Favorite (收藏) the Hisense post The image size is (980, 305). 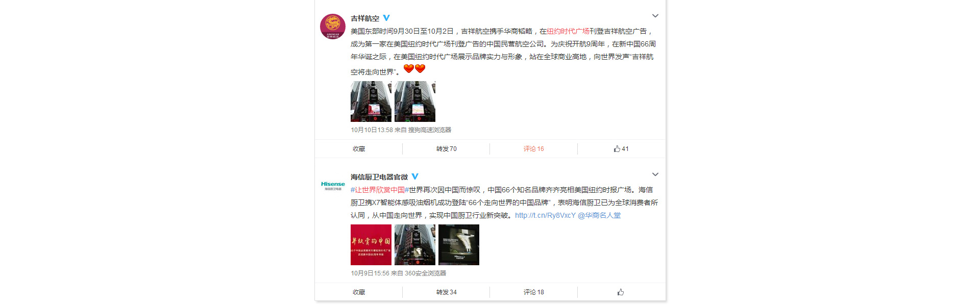tap(359, 292)
